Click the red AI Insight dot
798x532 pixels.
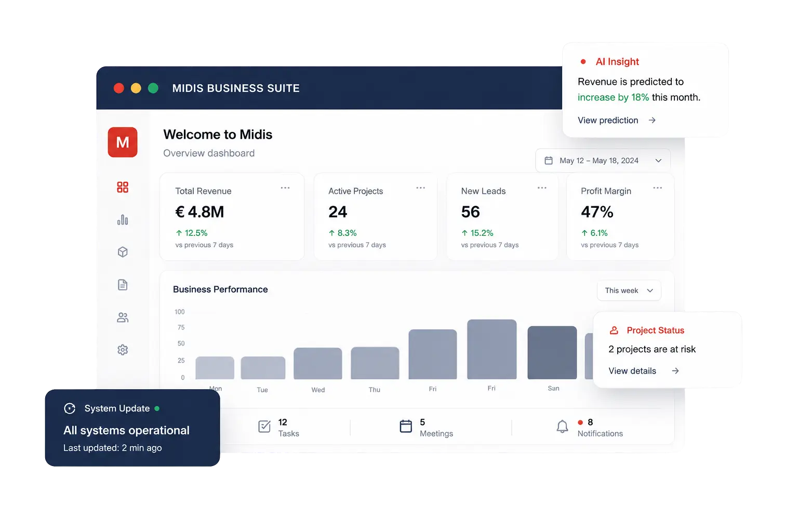point(583,62)
